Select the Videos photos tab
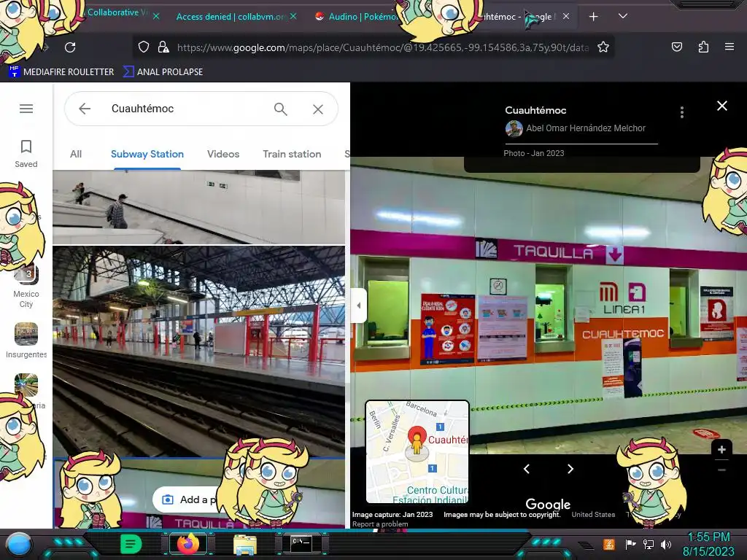Image resolution: width=747 pixels, height=560 pixels. click(223, 154)
